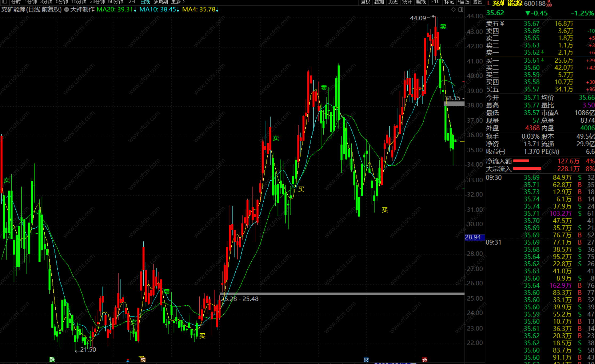This screenshot has height=364, width=595.
Task: Click the diamond marker icon above chart
Action: tap(453, 10)
